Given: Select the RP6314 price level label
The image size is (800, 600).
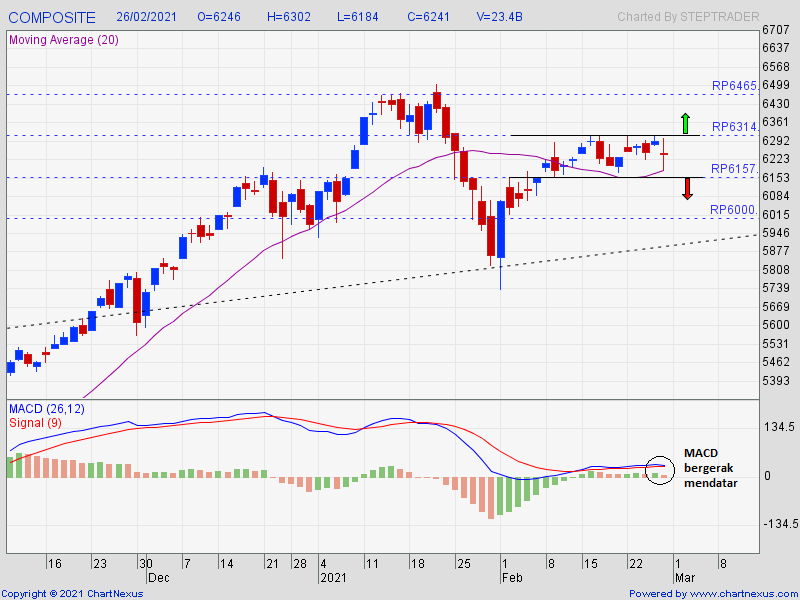Looking at the screenshot, I should click(734, 127).
